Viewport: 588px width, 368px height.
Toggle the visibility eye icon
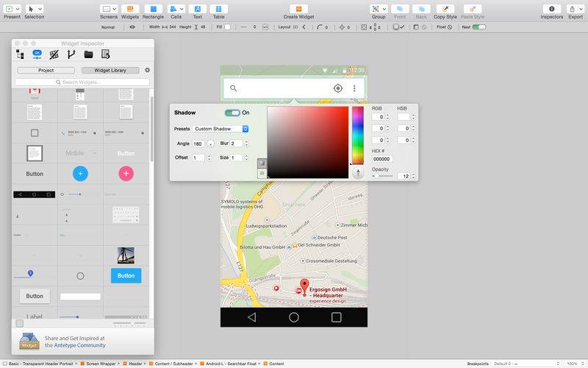pyautogui.click(x=132, y=26)
